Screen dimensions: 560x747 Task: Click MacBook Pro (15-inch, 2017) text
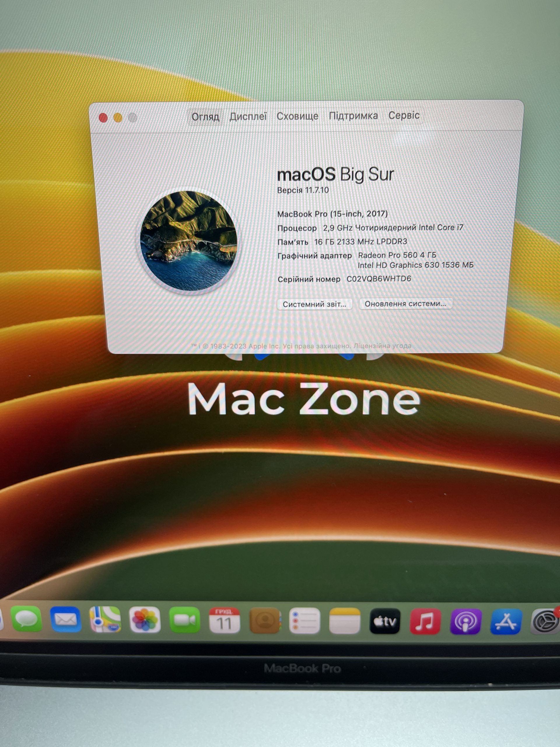tap(332, 214)
